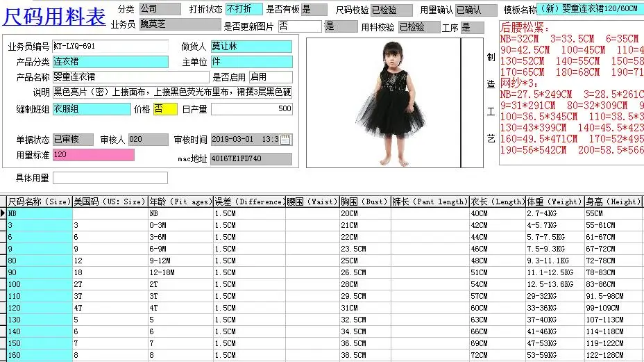
Task: Click the row selector beside size 100
Action: pyautogui.click(x=3, y=284)
